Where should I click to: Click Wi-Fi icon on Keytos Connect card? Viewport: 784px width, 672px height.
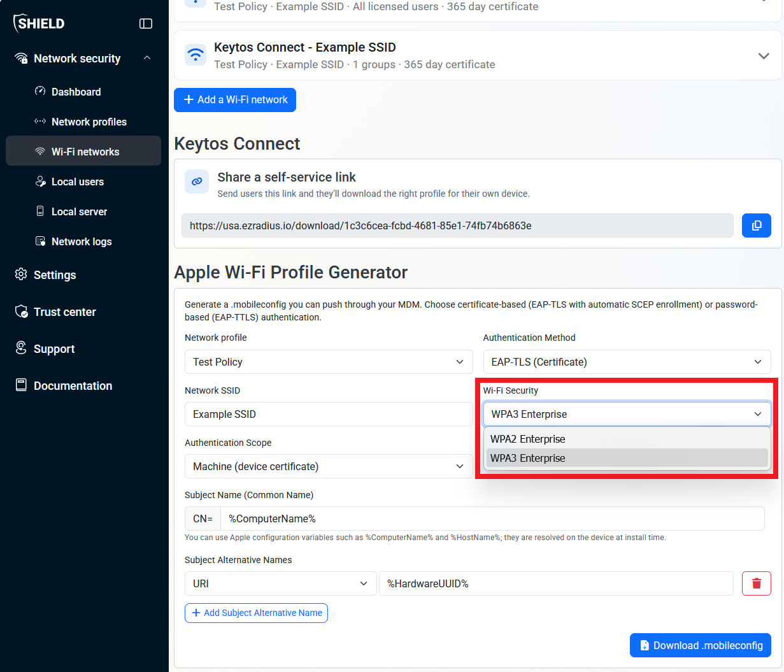pos(196,55)
